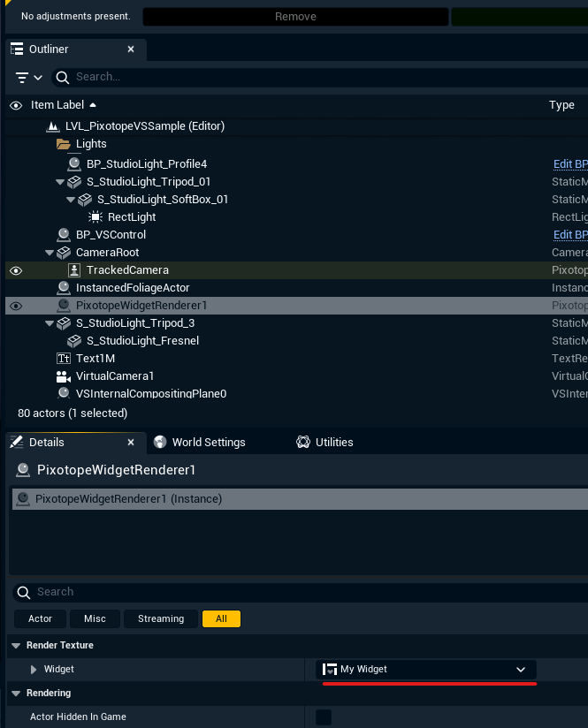Select the Streaming filter button
588x728 pixels.
(x=161, y=619)
